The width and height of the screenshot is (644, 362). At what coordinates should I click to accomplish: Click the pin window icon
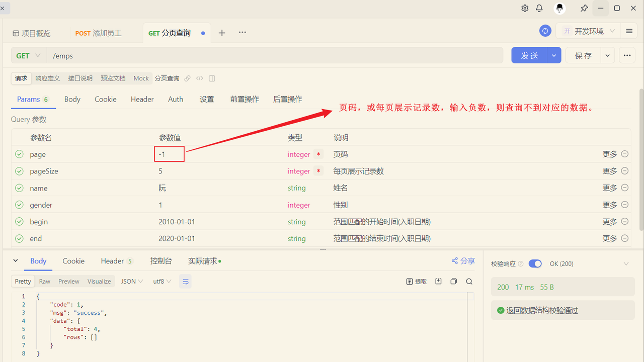[584, 8]
